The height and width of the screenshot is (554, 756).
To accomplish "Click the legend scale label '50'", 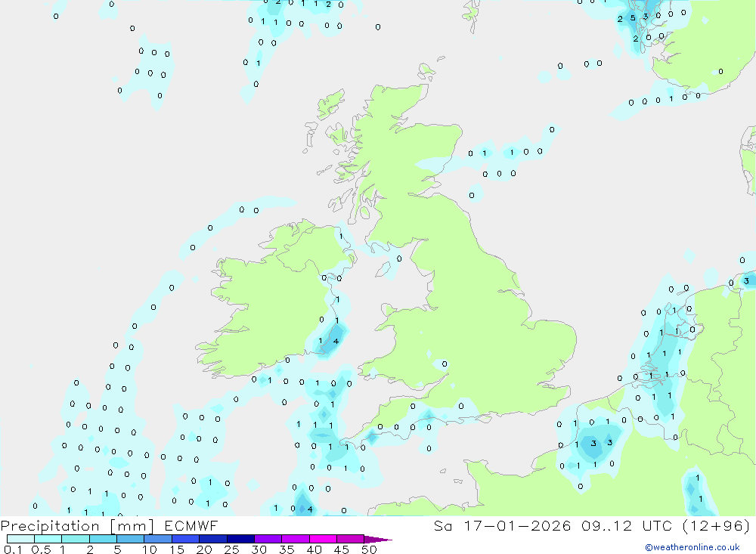I will pyautogui.click(x=369, y=549).
